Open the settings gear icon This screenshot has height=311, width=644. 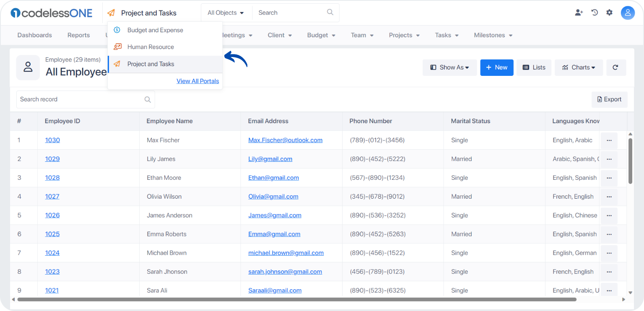click(x=609, y=13)
